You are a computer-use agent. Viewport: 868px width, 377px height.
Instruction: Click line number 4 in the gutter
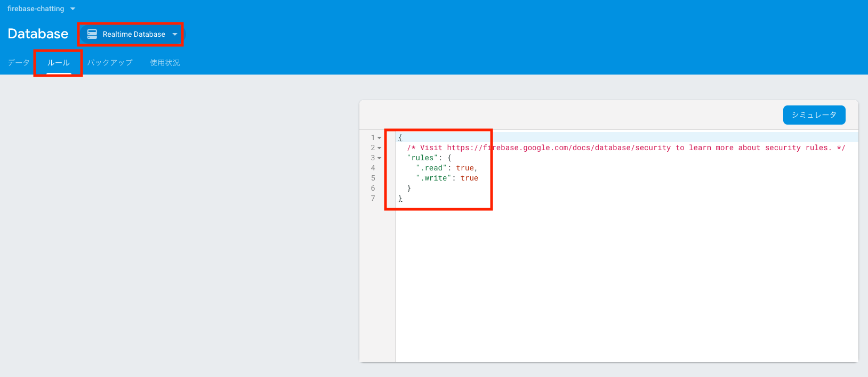pyautogui.click(x=373, y=168)
